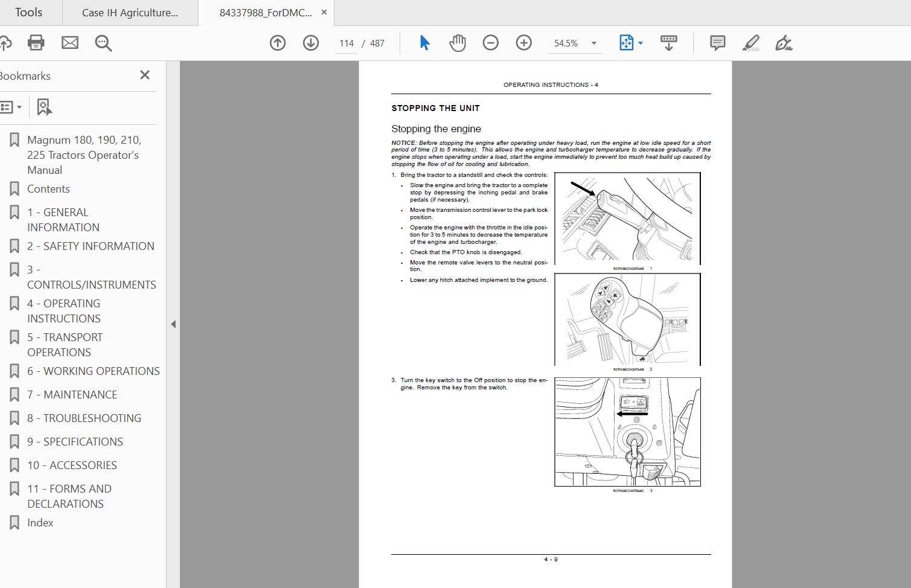Viewport: 911px width, 588px height.
Task: Click bookmark icon beside 6 - WORKING OPERATIONS
Action: tap(14, 371)
